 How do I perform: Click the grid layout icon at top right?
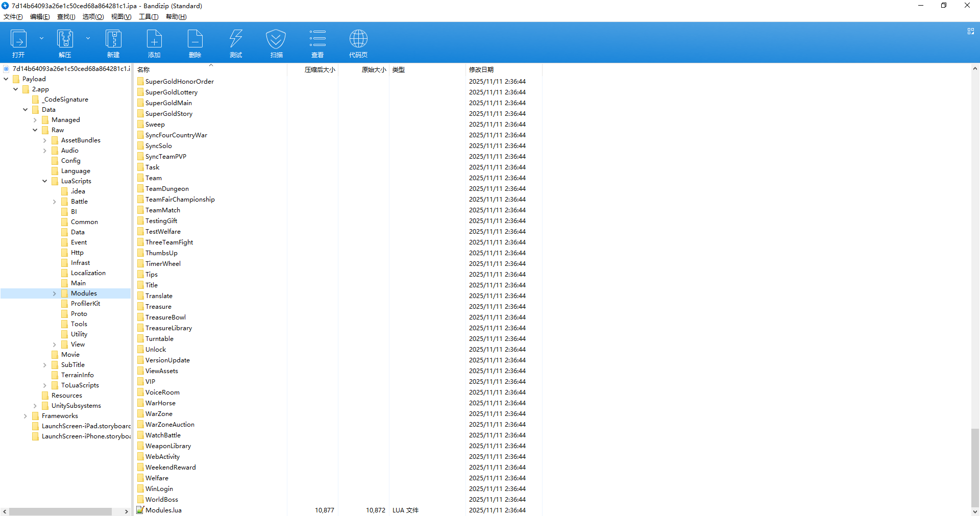[970, 32]
